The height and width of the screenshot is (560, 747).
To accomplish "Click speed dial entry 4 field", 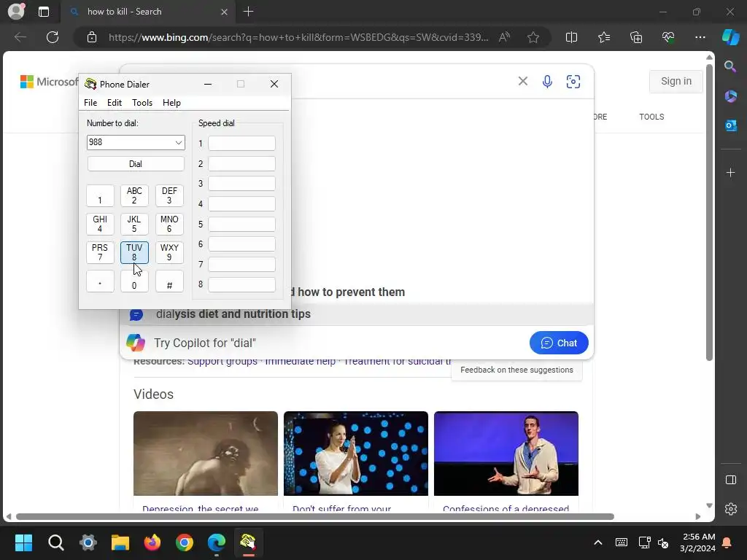I will point(241,204).
